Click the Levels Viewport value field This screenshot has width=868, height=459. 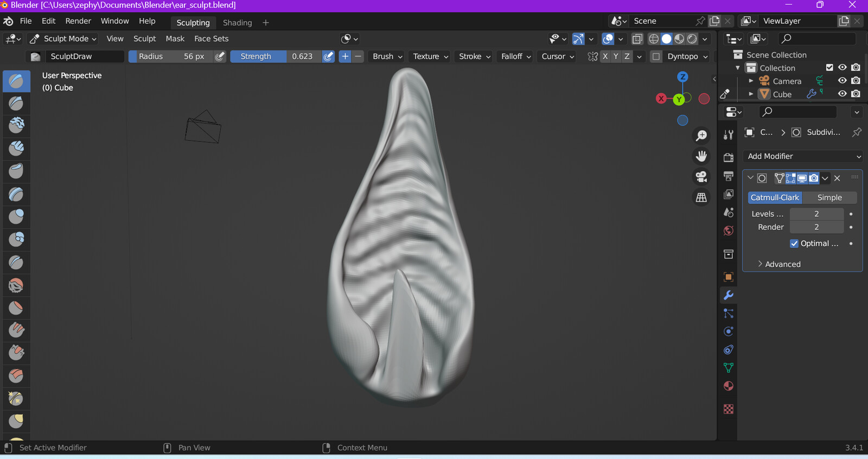816,214
